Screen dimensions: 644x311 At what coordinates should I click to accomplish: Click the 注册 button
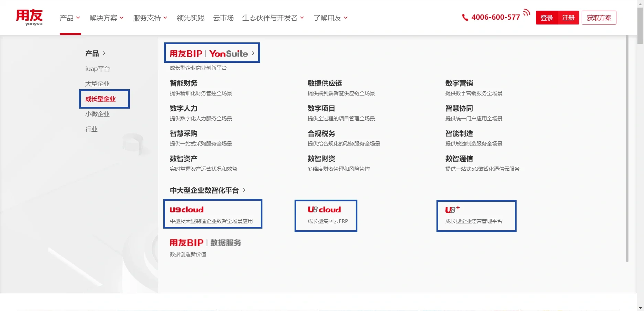tap(568, 18)
